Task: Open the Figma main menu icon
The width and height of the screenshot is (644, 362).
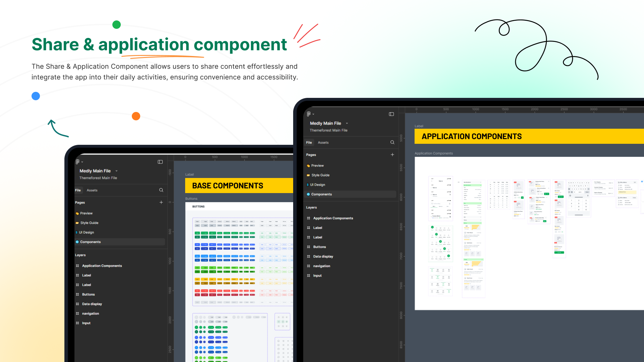Action: coord(77,162)
